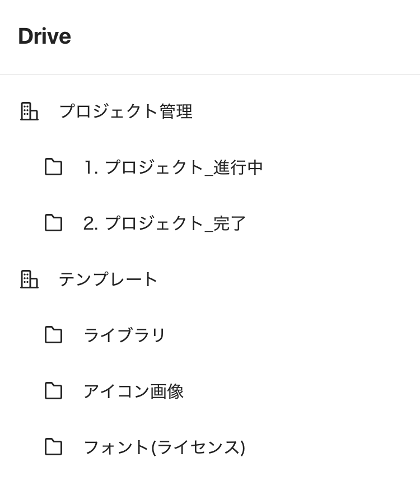Viewport: 420px width, 504px height.
Task: Click the folder icon next to アイコン画像
Action: tap(53, 391)
